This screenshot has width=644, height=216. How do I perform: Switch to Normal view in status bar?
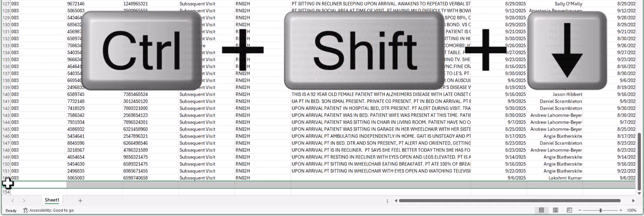pos(542,210)
